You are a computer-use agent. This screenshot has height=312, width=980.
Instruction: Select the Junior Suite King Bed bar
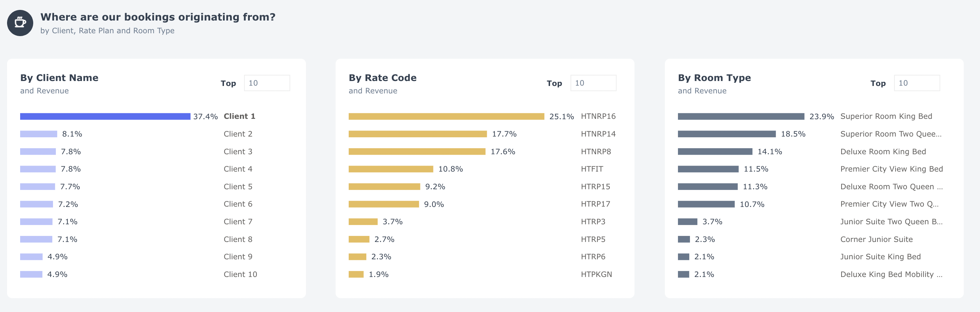click(x=683, y=257)
